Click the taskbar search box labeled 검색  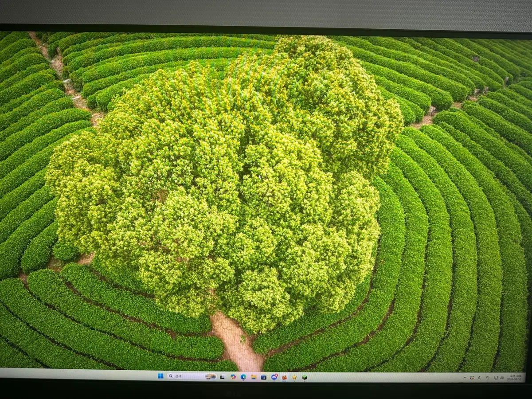click(192, 376)
